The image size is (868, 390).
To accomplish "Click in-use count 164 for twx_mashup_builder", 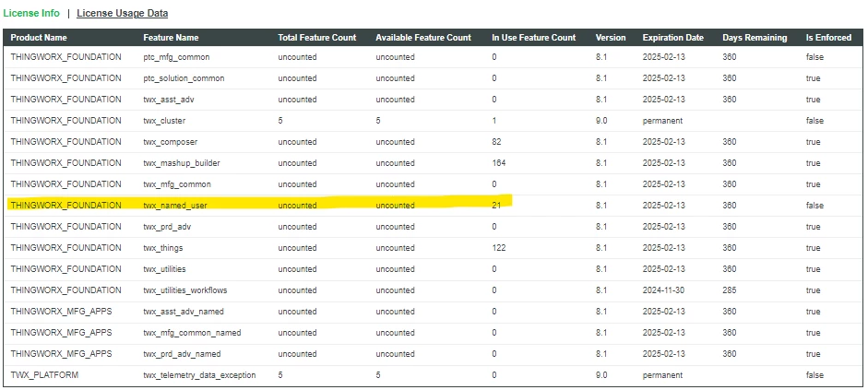I will pyautogui.click(x=499, y=162).
